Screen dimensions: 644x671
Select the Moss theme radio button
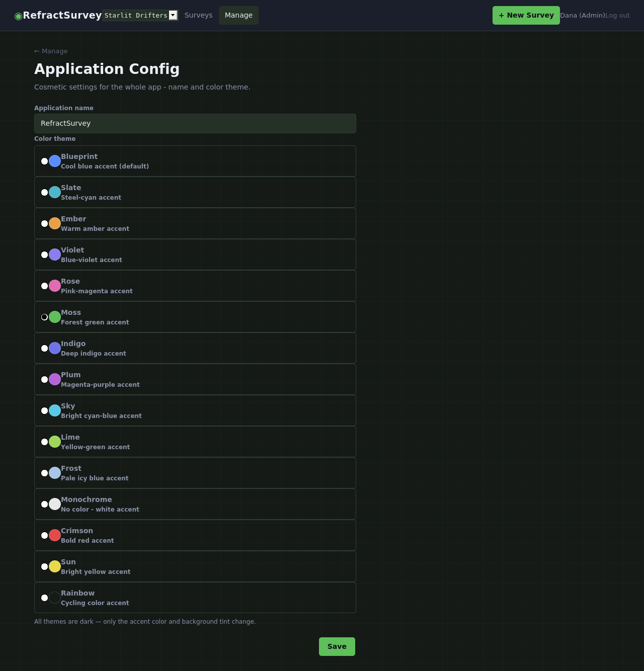pyautogui.click(x=44, y=317)
